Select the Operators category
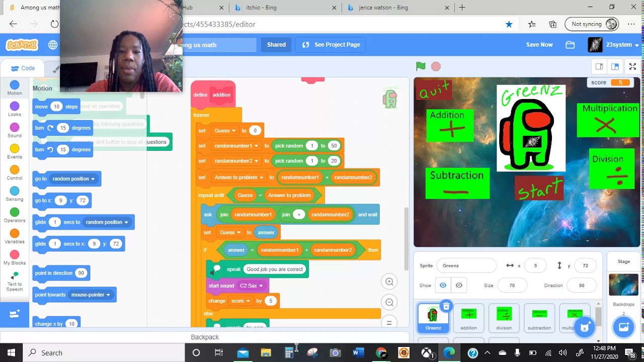Screen dimensions: 644x362 coord(15,215)
